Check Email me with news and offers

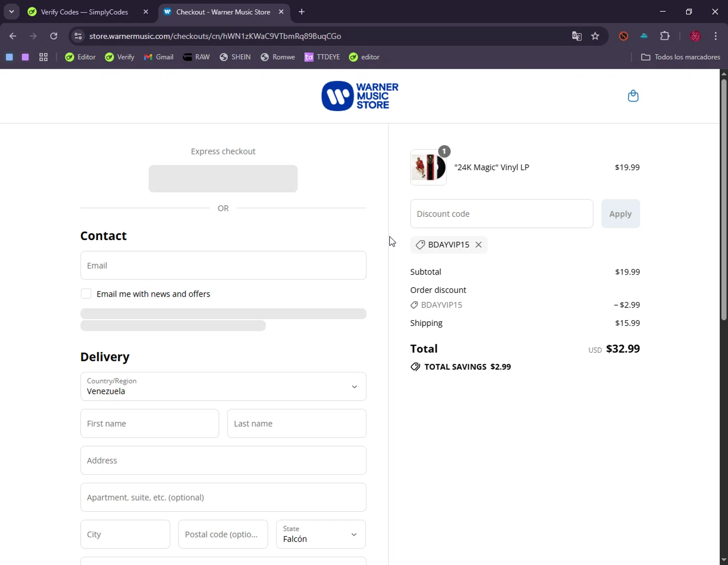[86, 293]
